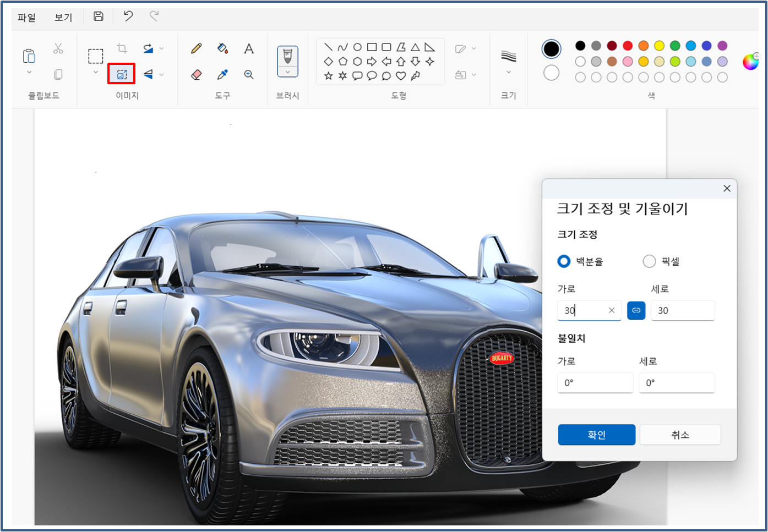Select the rounded rectangle shape
The width and height of the screenshot is (768, 532).
pos(386,47)
